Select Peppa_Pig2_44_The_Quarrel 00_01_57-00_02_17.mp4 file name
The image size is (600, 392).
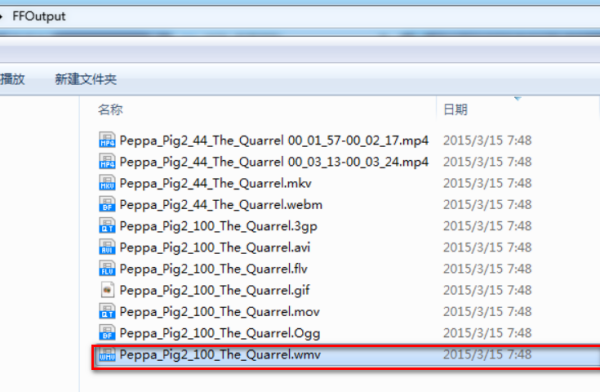(274, 140)
